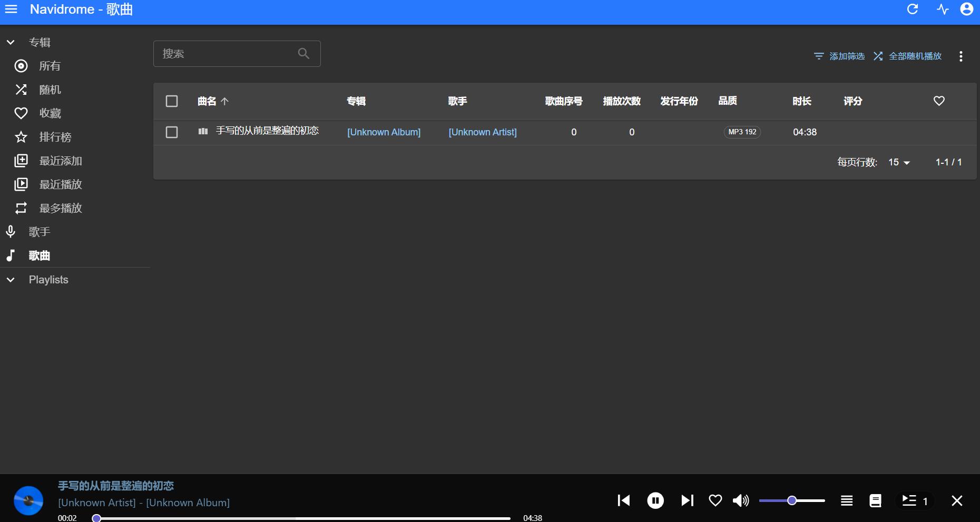Mute the volume speaker icon
Screen dimensions: 980x522
pyautogui.click(x=741, y=500)
